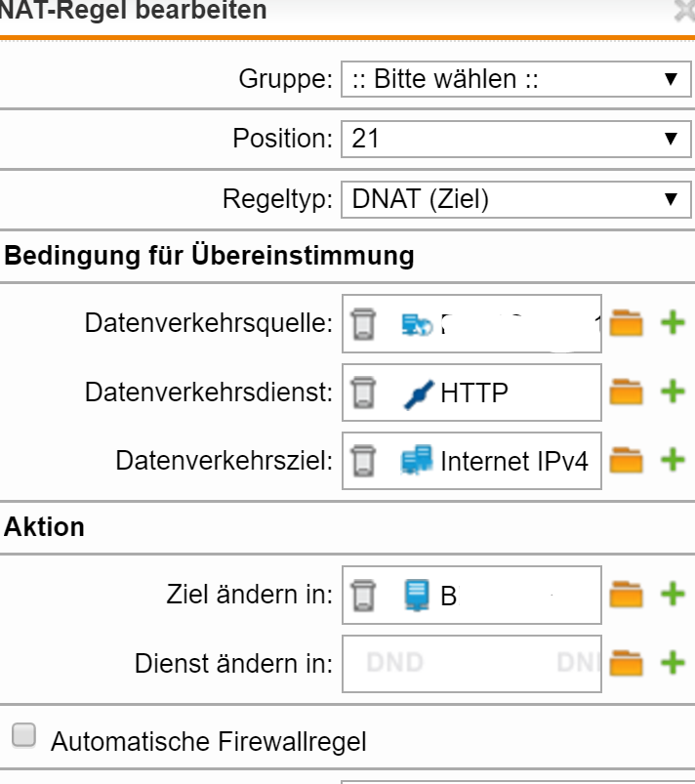Create new network object for Datenverkehrsziel
This screenshot has width=695, height=784.
[x=673, y=460]
